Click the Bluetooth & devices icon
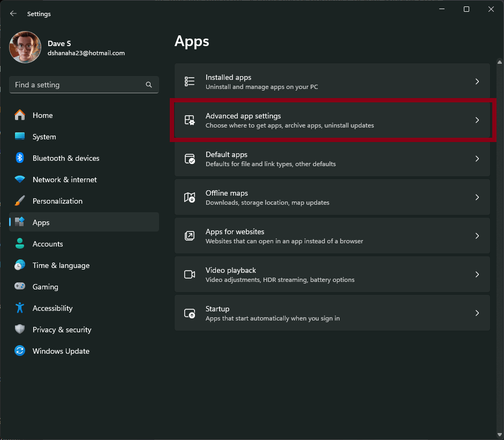 pos(20,158)
